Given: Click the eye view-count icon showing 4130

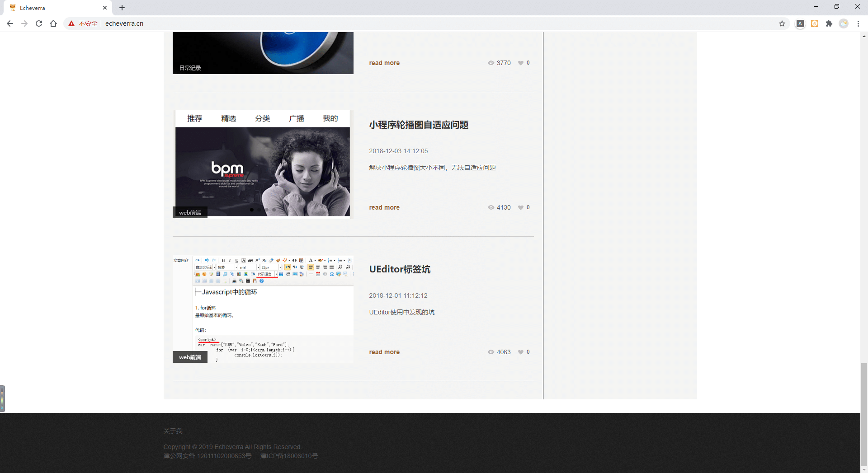Looking at the screenshot, I should coord(491,207).
